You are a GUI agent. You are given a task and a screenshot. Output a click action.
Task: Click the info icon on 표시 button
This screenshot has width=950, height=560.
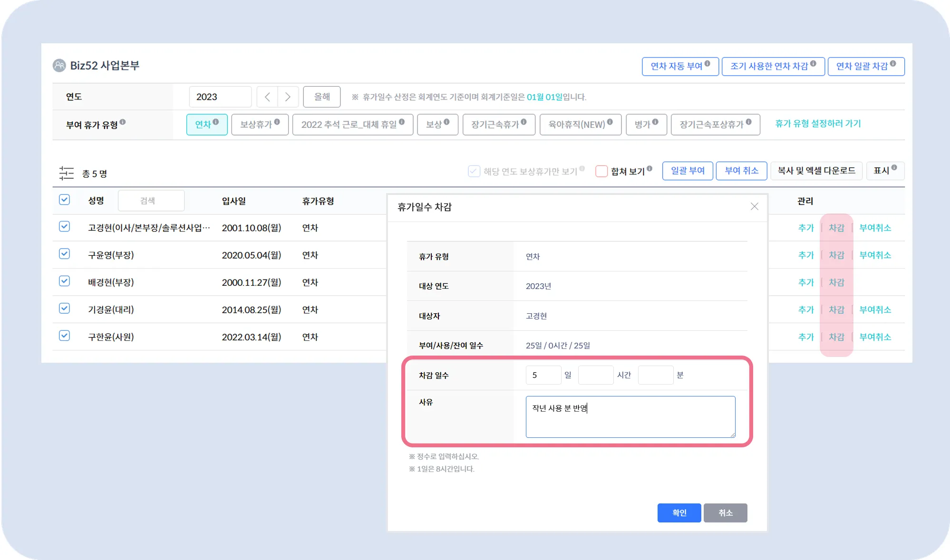[x=894, y=167]
